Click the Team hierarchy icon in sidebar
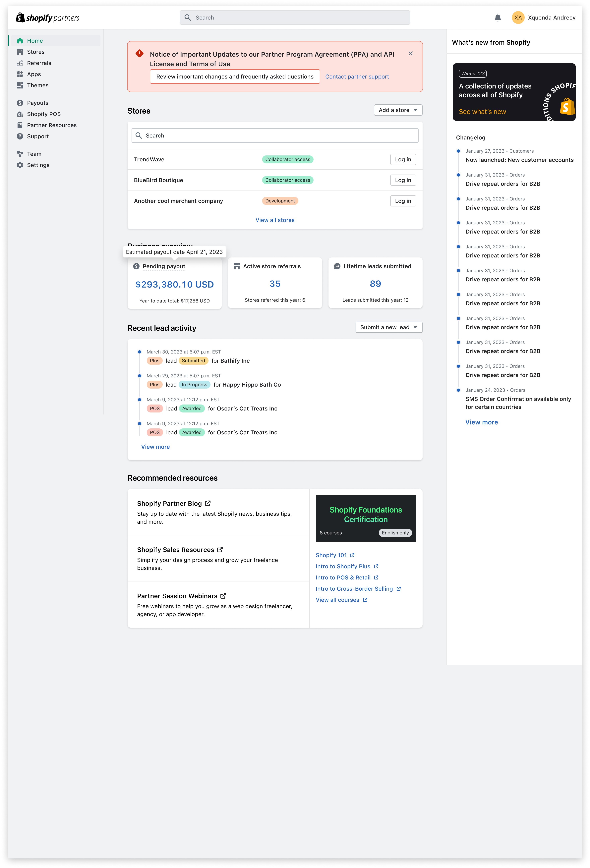The image size is (590, 868). pos(20,154)
